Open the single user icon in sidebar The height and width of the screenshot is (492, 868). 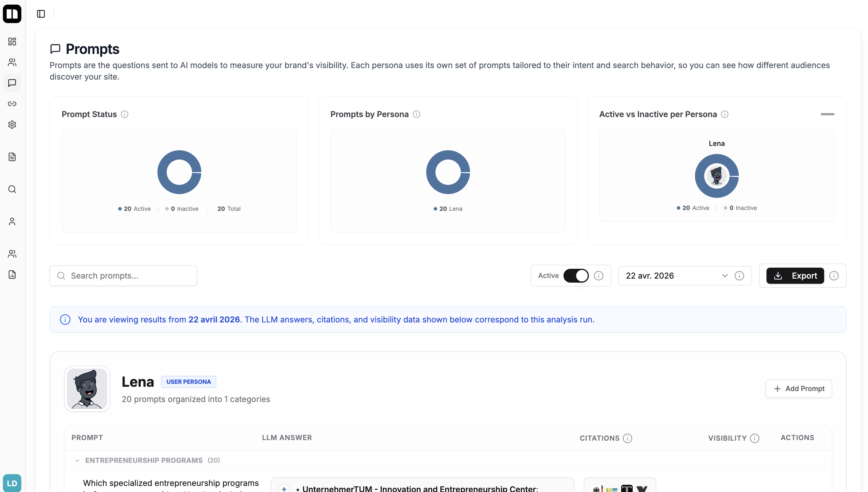click(x=12, y=221)
